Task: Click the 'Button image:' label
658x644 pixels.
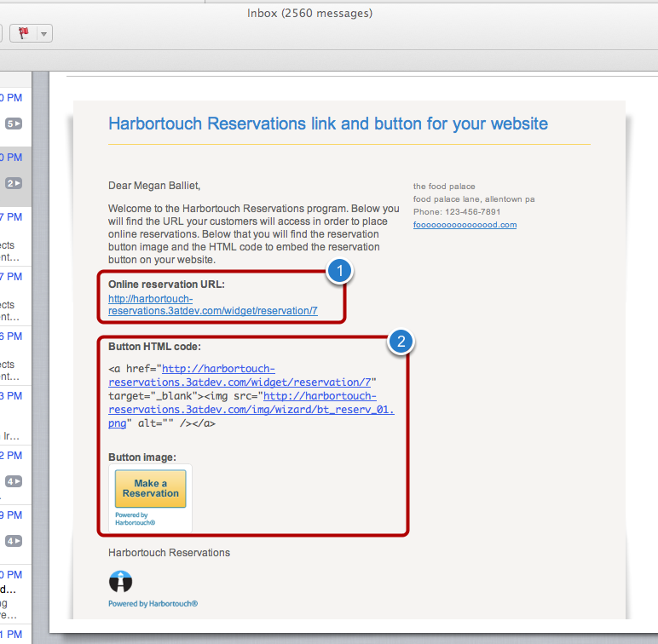Action: coord(142,457)
